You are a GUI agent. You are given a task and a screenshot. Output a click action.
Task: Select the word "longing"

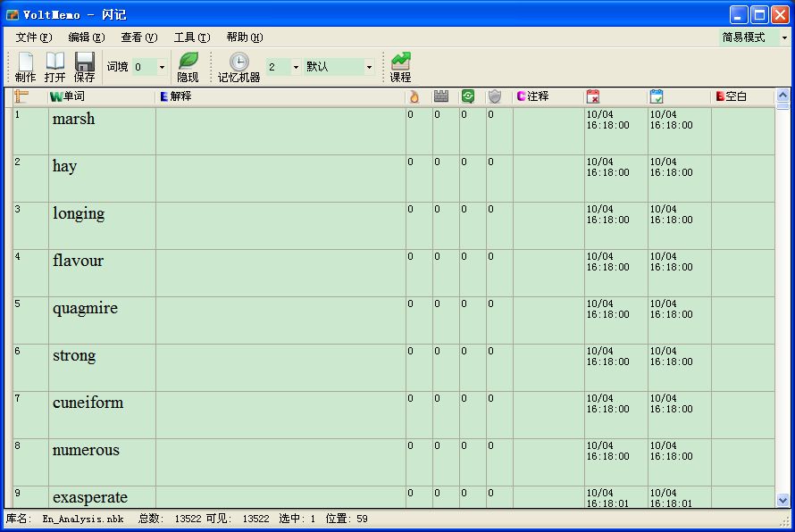point(79,214)
